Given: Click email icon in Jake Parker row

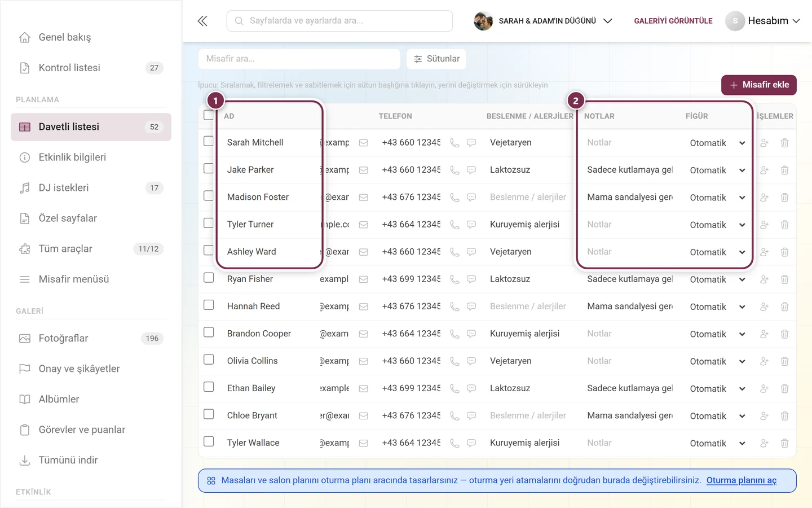Looking at the screenshot, I should pyautogui.click(x=364, y=170).
